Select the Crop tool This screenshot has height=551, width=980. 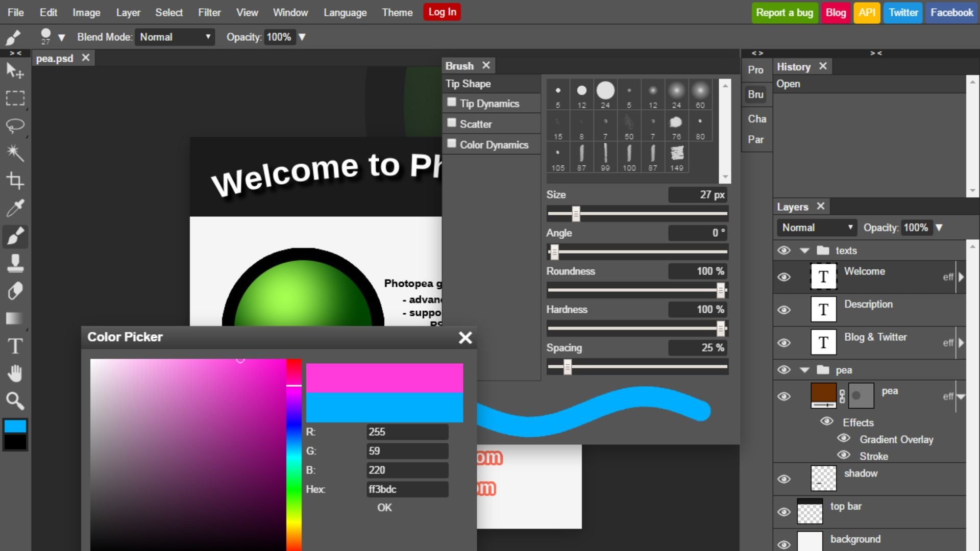click(15, 180)
